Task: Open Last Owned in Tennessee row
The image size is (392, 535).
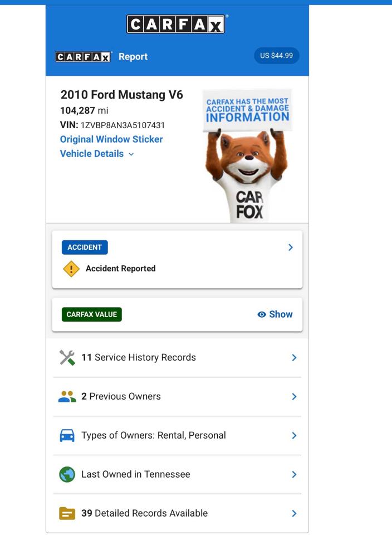Action: pyautogui.click(x=177, y=474)
